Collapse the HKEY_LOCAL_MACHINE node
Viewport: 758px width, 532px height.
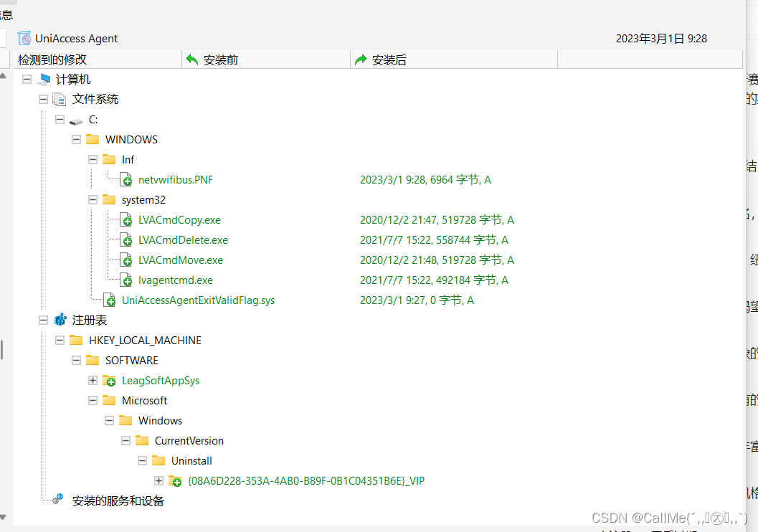tap(60, 340)
